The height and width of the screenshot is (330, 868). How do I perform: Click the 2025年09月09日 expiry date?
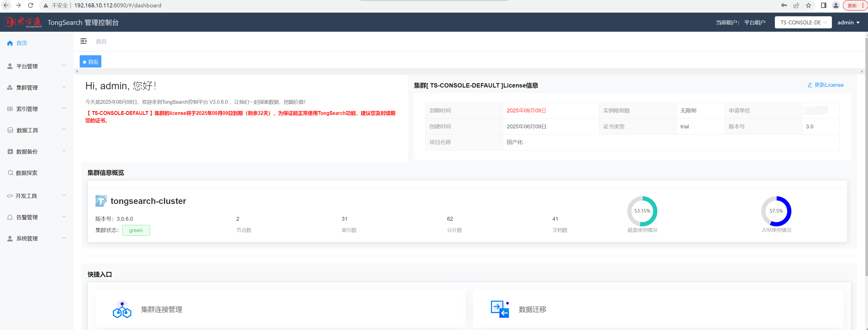pyautogui.click(x=526, y=110)
